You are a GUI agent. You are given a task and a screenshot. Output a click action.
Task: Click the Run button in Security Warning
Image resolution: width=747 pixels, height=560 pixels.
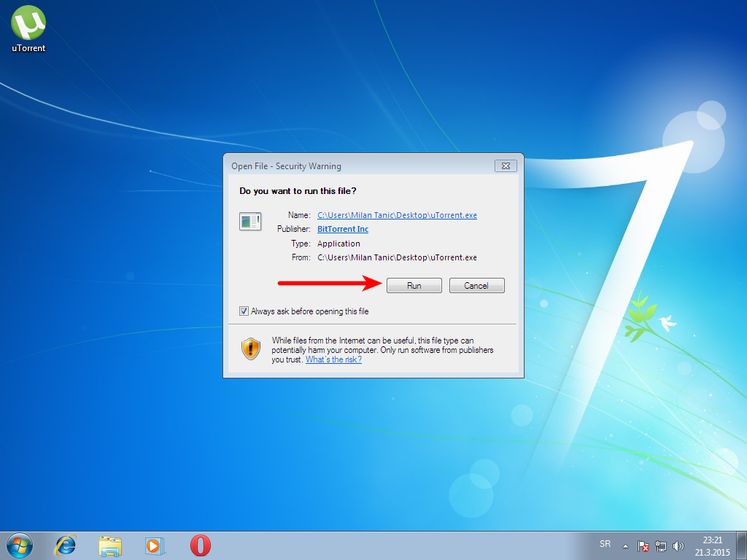pos(414,286)
